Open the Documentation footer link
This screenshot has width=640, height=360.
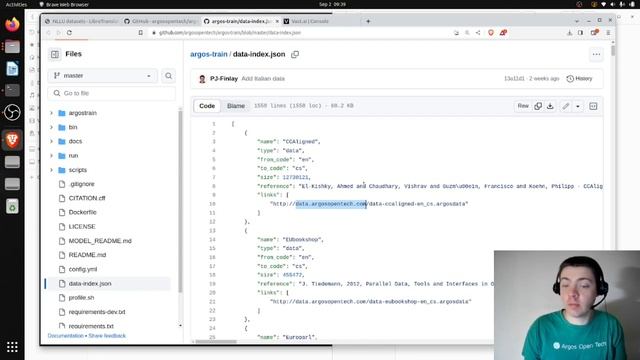tap(66, 336)
